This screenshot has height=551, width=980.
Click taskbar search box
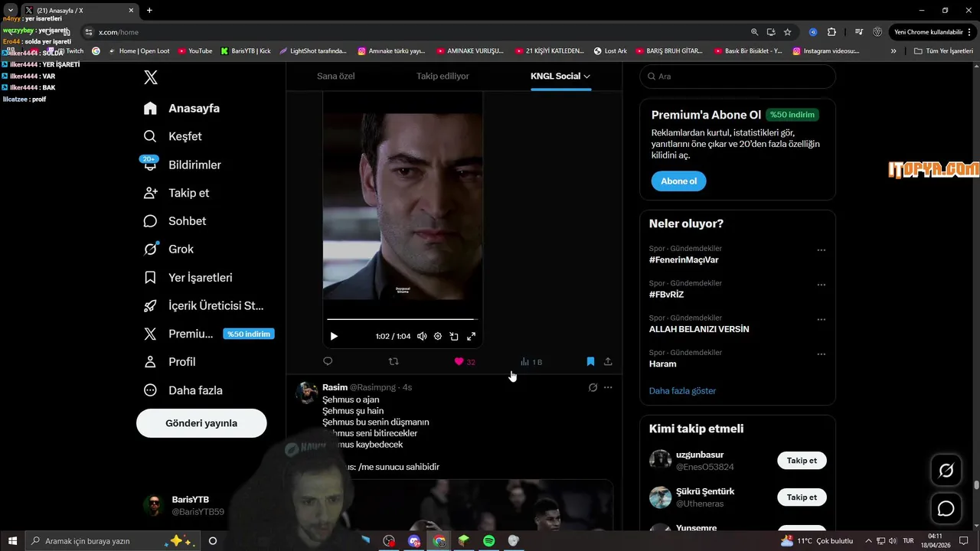coord(112,541)
